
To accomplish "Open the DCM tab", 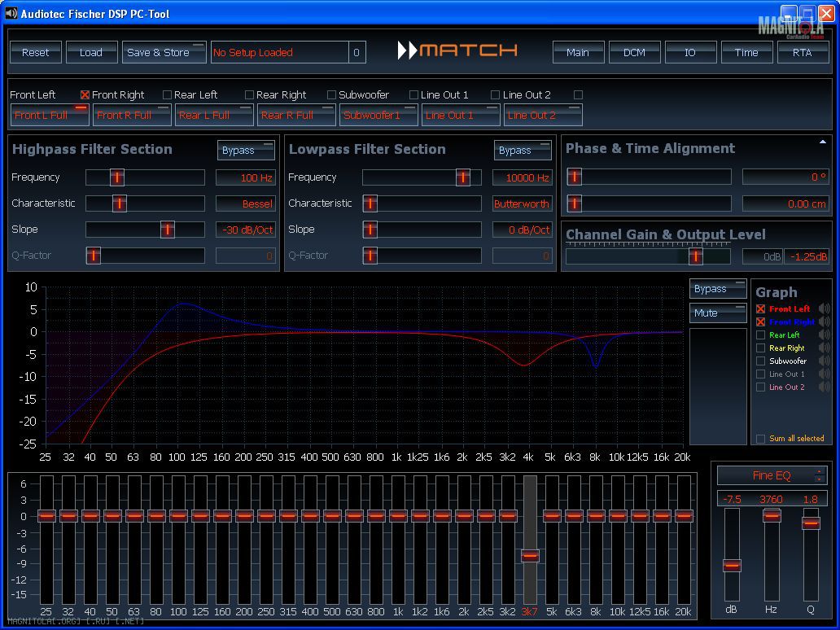I will click(635, 52).
